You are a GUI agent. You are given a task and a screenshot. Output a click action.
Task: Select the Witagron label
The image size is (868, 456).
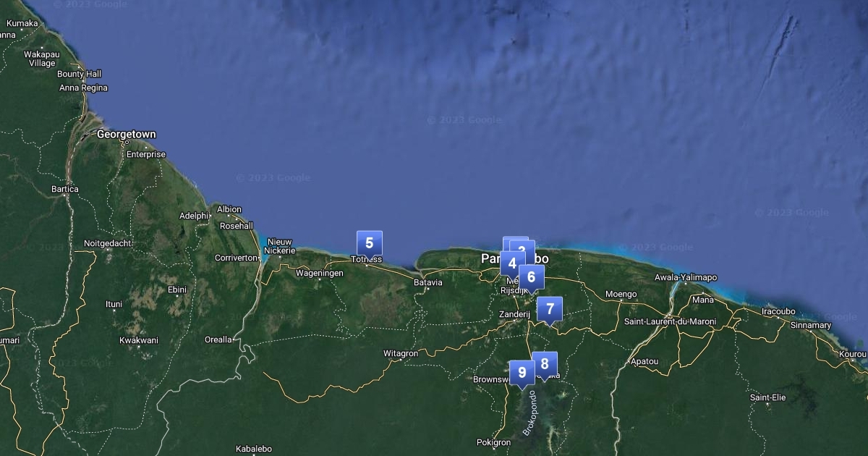(x=400, y=354)
